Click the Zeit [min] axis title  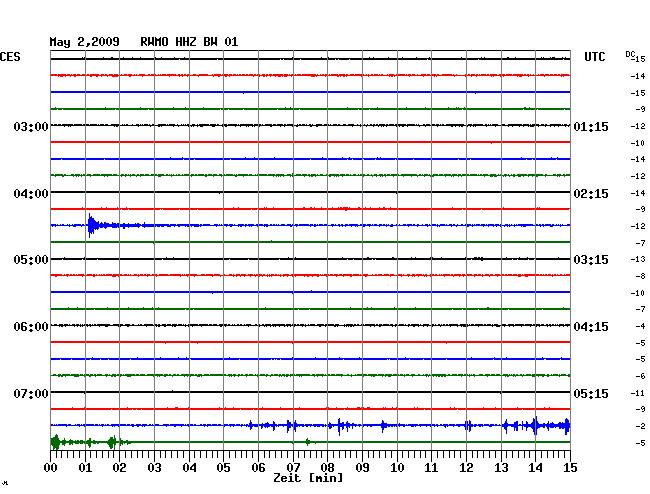[x=308, y=478]
